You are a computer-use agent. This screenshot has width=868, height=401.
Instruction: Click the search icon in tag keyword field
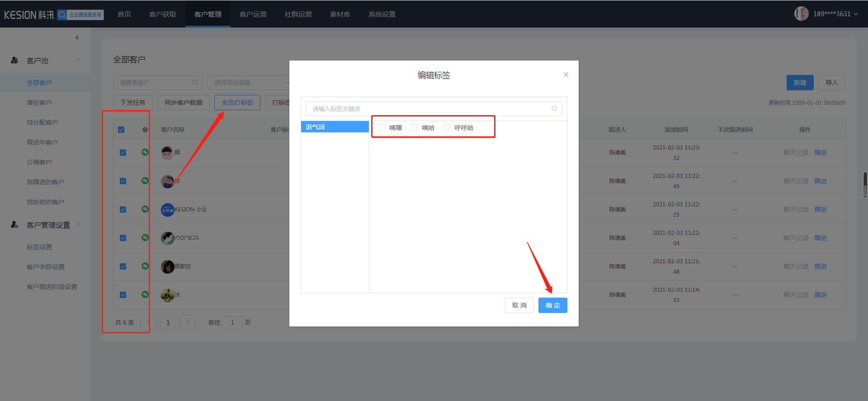[x=554, y=109]
